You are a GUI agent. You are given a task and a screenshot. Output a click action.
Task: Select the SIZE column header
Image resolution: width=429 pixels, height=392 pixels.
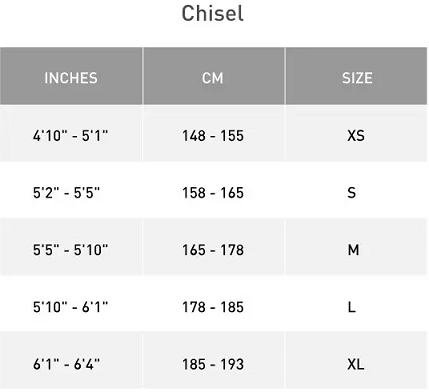(356, 76)
